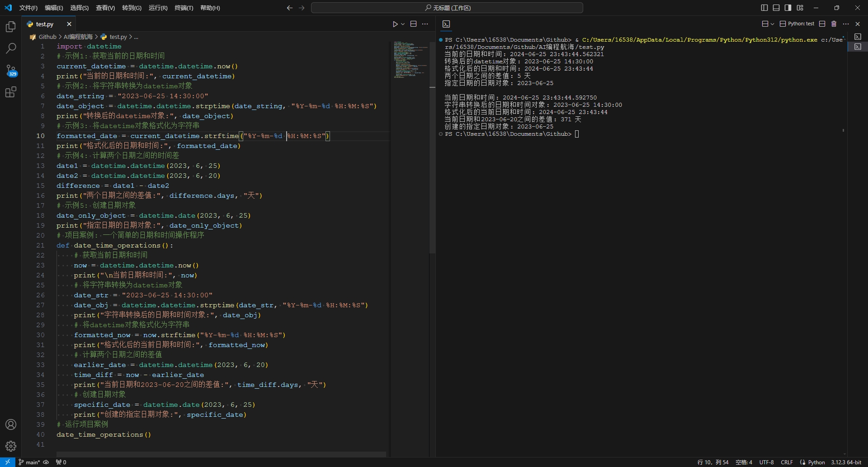Select interpreter 3.12.3 64-bit

[846, 462]
